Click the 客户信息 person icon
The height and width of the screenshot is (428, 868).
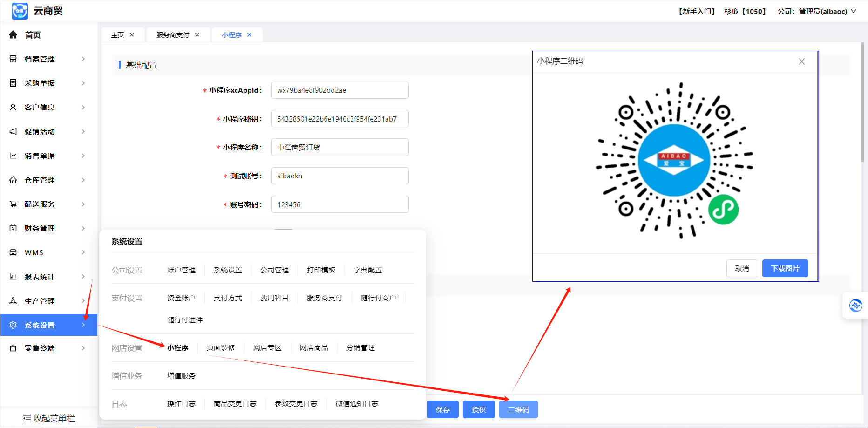pyautogui.click(x=13, y=107)
